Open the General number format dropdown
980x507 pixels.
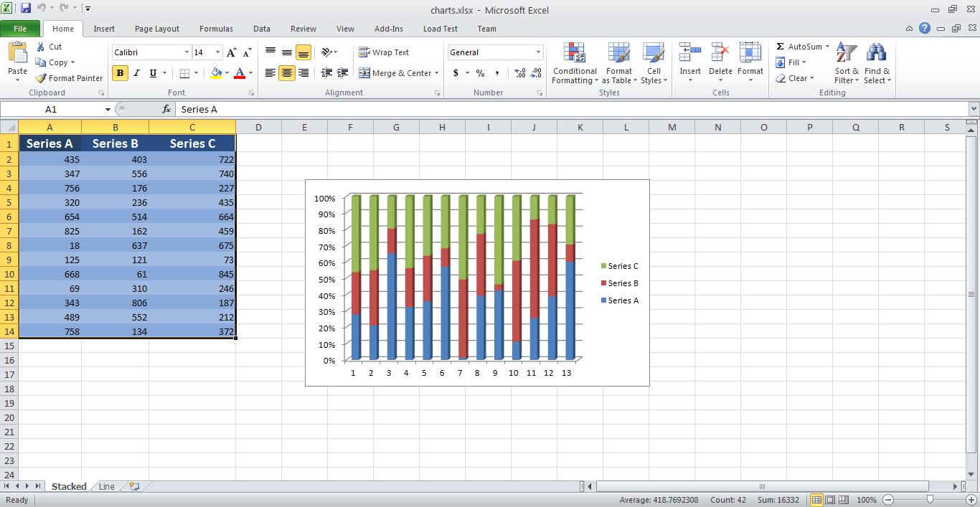[x=538, y=52]
